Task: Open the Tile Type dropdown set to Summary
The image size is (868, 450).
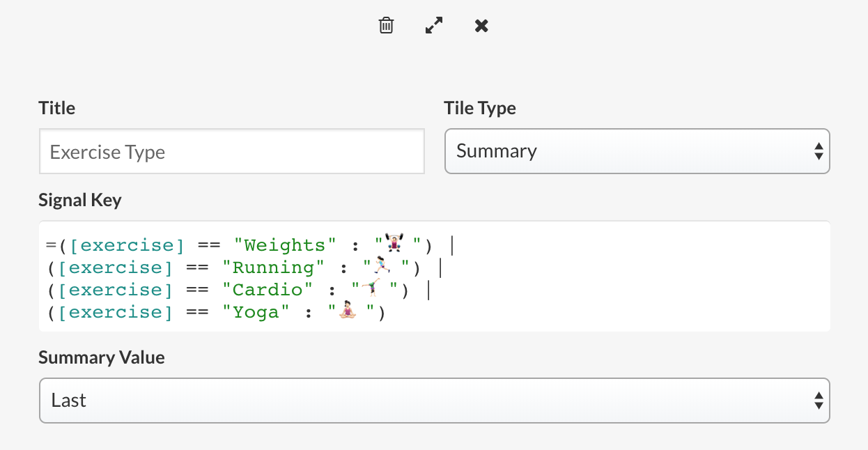Action: (637, 151)
